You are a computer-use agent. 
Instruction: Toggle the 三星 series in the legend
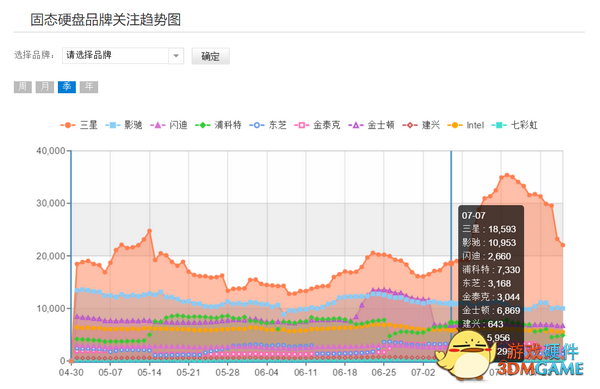pyautogui.click(x=79, y=125)
